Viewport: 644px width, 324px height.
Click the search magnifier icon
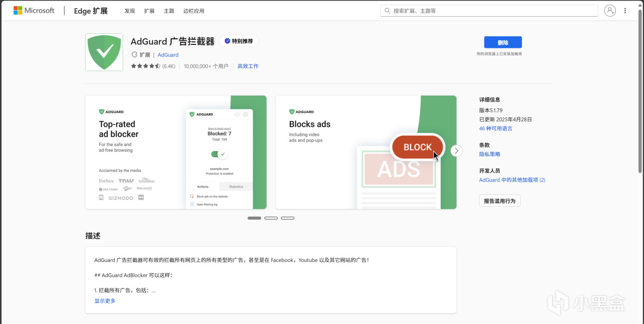tap(387, 11)
